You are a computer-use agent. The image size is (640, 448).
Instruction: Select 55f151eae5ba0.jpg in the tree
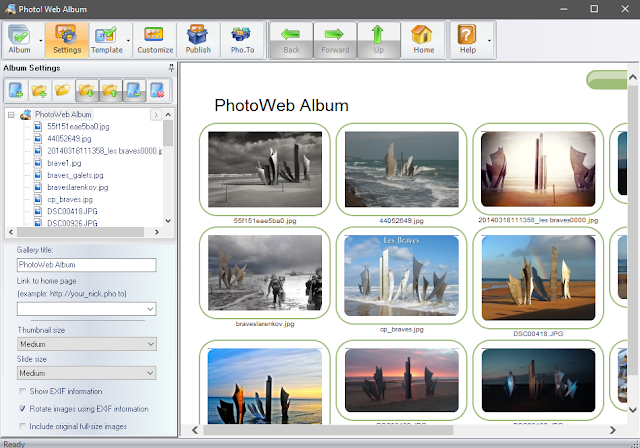(x=78, y=126)
